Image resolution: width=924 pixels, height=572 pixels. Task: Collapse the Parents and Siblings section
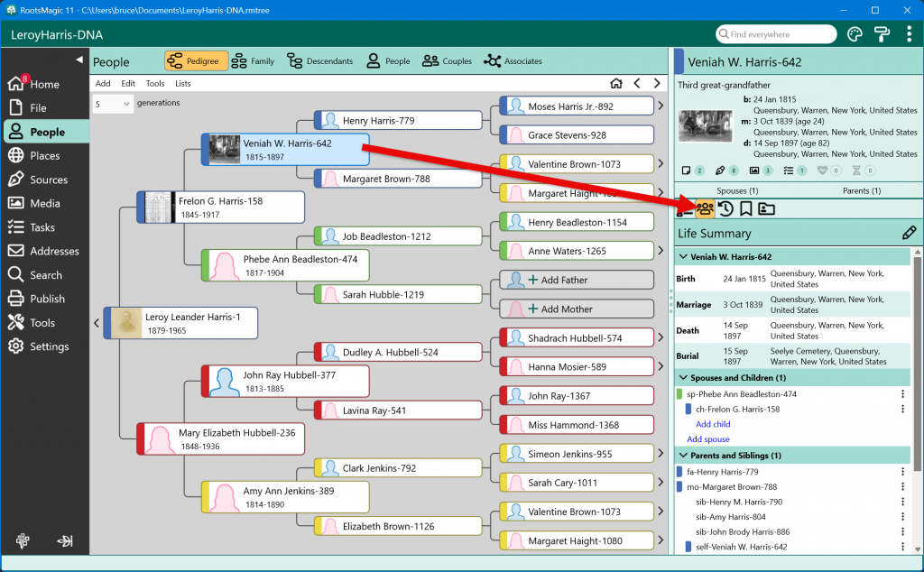pyautogui.click(x=682, y=456)
